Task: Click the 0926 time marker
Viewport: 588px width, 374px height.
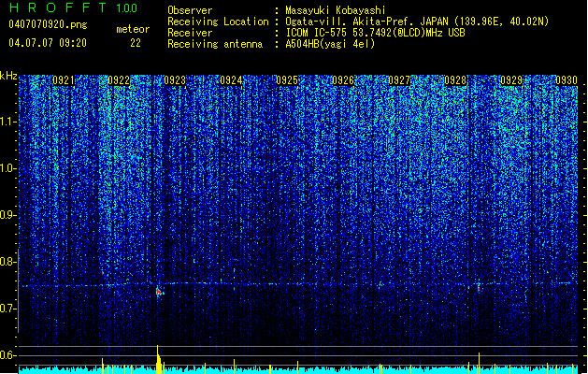Action: 343,80
